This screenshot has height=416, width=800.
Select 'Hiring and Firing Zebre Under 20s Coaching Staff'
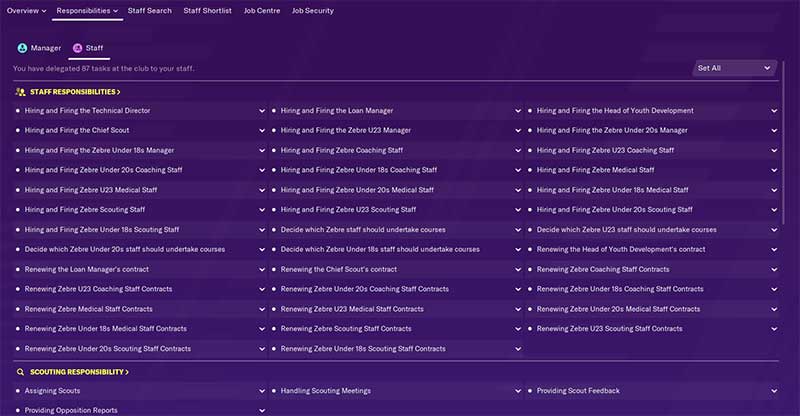104,170
